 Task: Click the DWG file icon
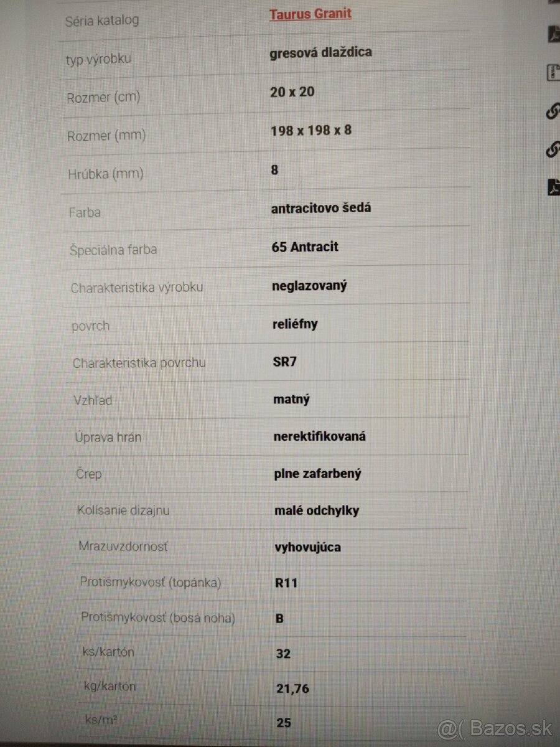coord(553,73)
